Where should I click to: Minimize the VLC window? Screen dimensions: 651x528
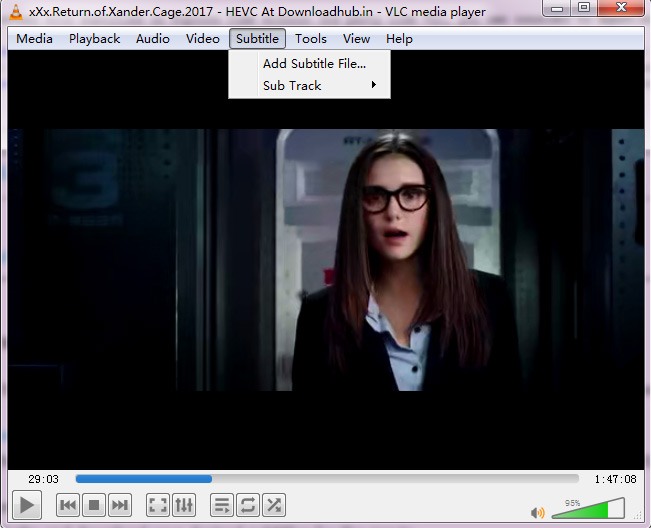click(x=557, y=8)
